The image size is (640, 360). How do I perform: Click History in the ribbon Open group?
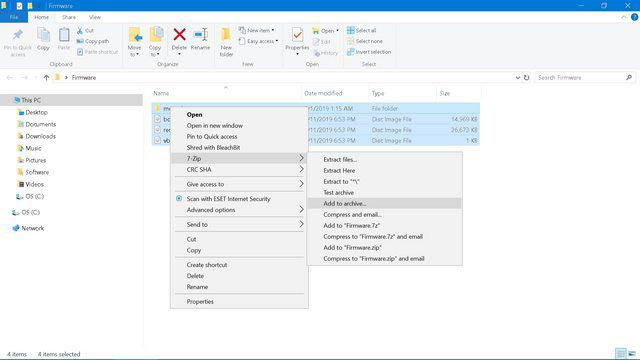point(326,53)
